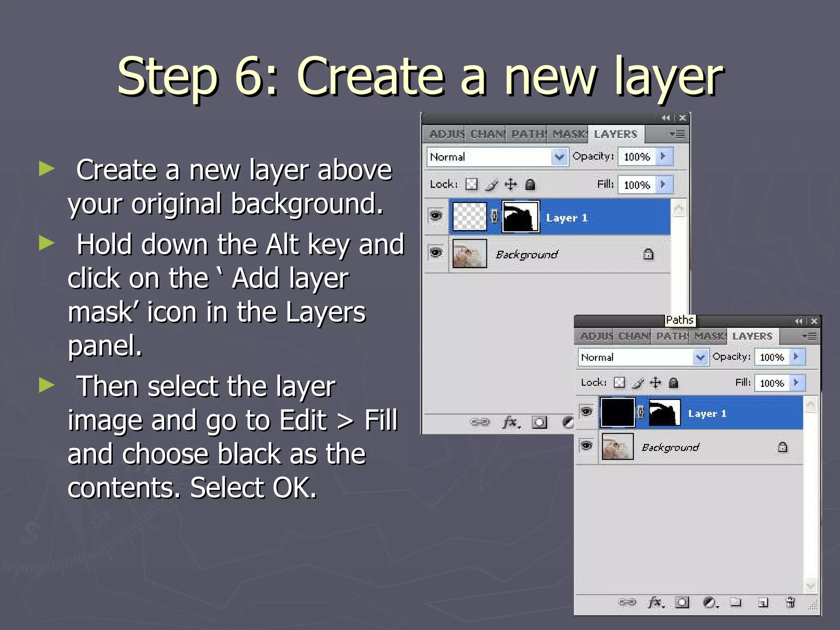Click Fill 100% field in lower panel
The width and height of the screenshot is (840, 630).
click(x=772, y=383)
